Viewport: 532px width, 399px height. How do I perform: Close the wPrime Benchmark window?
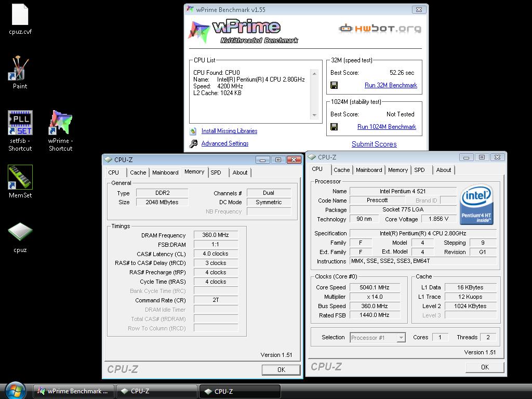coord(419,9)
